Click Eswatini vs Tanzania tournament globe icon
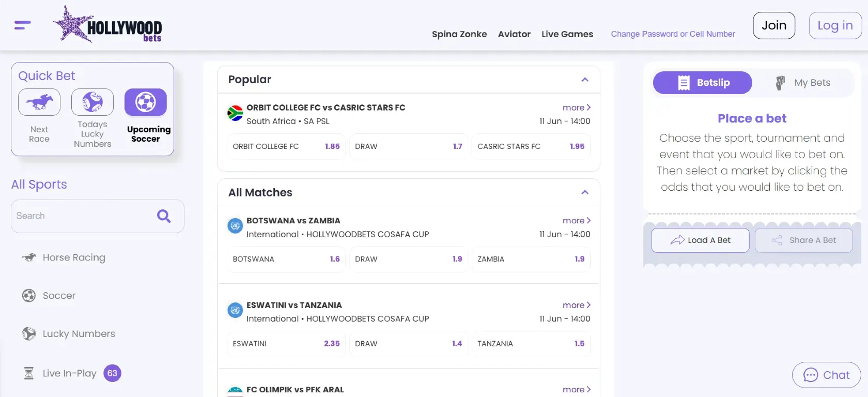The image size is (868, 397). point(235,310)
